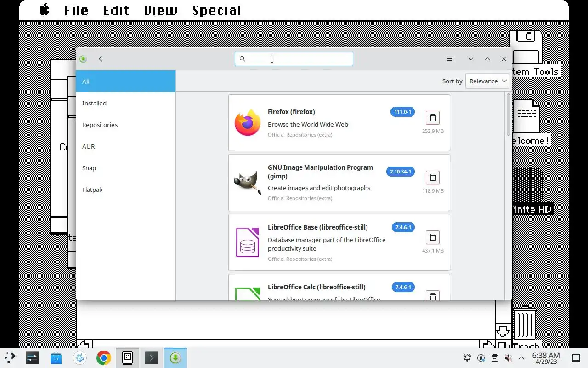Click the show desktop button
The height and width of the screenshot is (368, 588).
tap(576, 358)
